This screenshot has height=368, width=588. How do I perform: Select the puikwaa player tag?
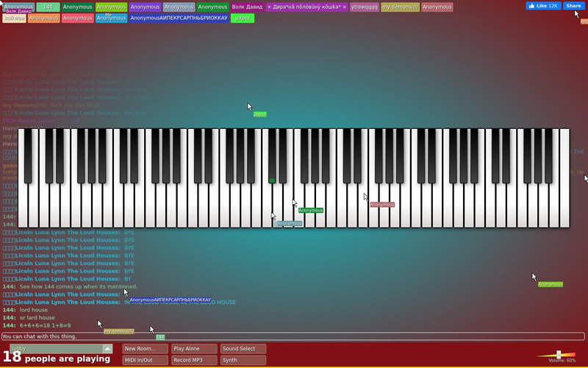(x=14, y=18)
